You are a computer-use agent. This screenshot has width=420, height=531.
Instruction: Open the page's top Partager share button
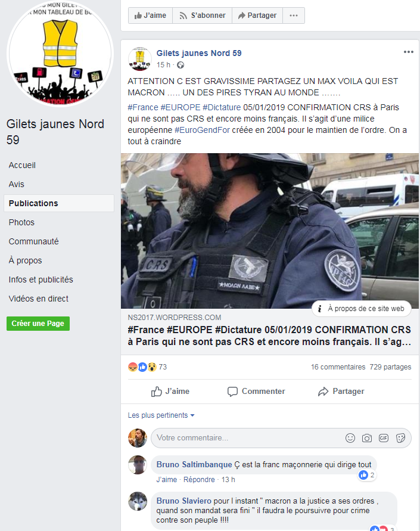(x=257, y=15)
